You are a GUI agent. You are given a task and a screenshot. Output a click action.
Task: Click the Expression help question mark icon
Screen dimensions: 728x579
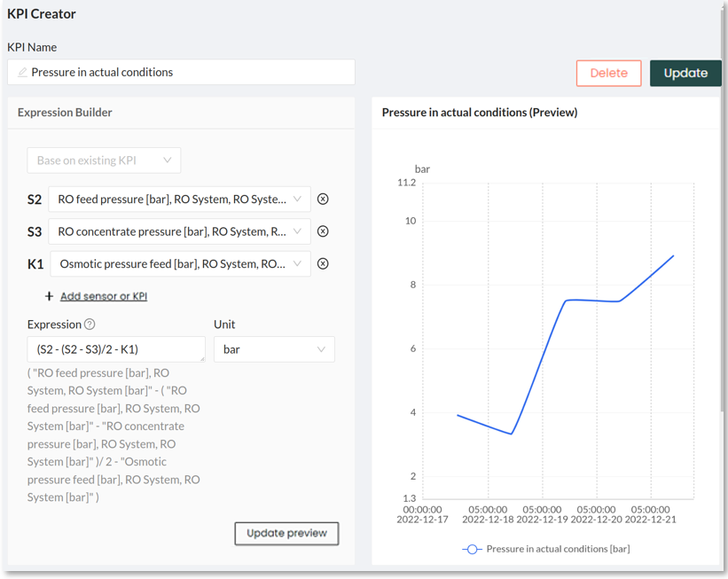pyautogui.click(x=90, y=325)
